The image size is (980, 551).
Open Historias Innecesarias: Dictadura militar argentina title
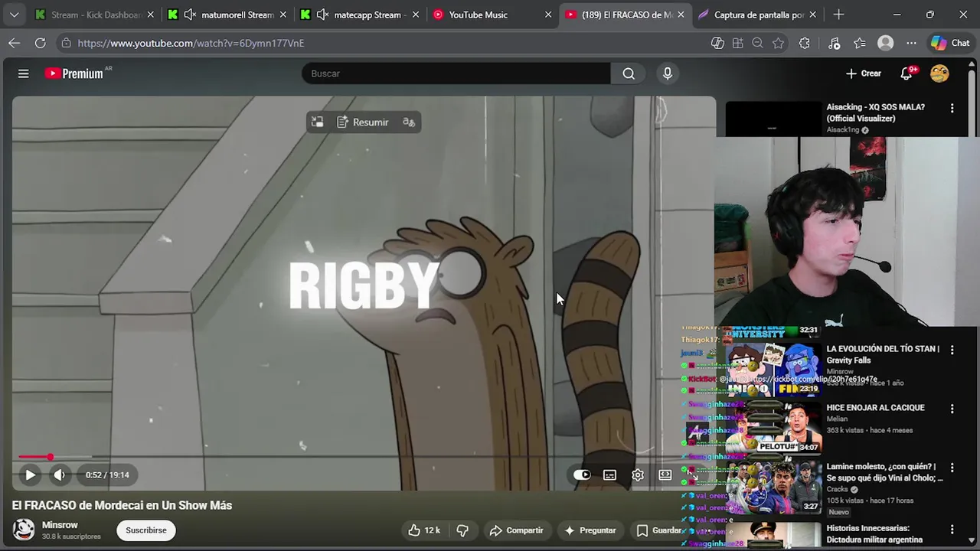pyautogui.click(x=875, y=534)
